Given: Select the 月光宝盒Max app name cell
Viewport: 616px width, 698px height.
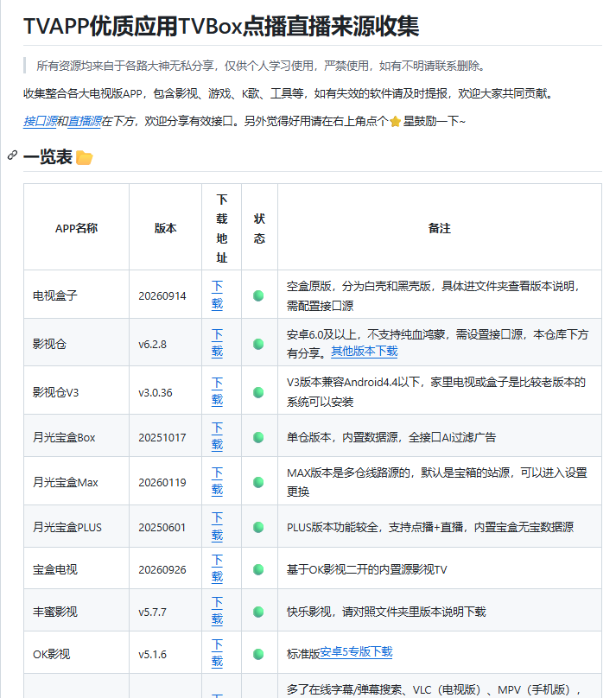Looking at the screenshot, I should point(77,483).
